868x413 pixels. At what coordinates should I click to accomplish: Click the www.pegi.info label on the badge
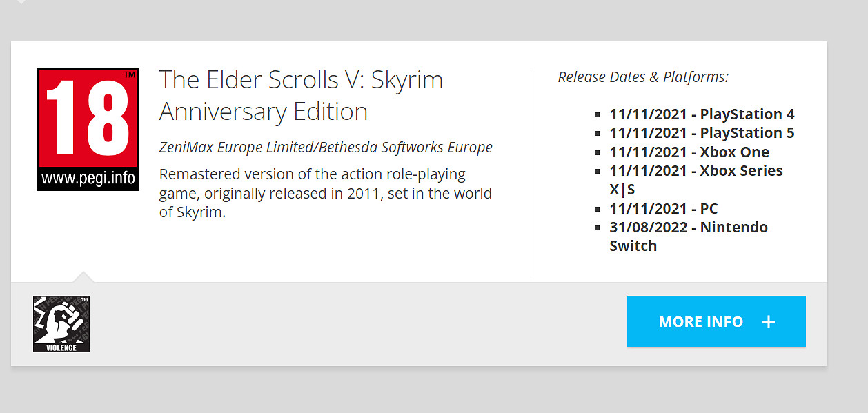point(88,179)
